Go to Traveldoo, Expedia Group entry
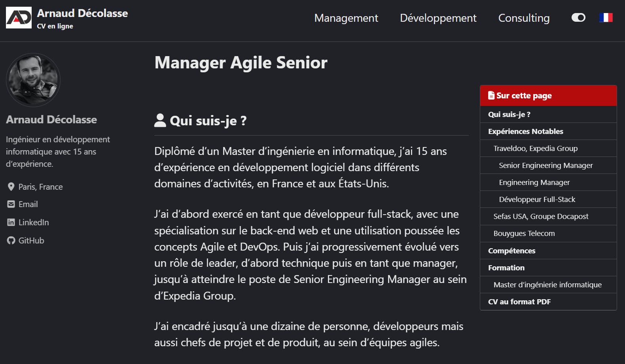Screen dimensions: 625x364 548,148
